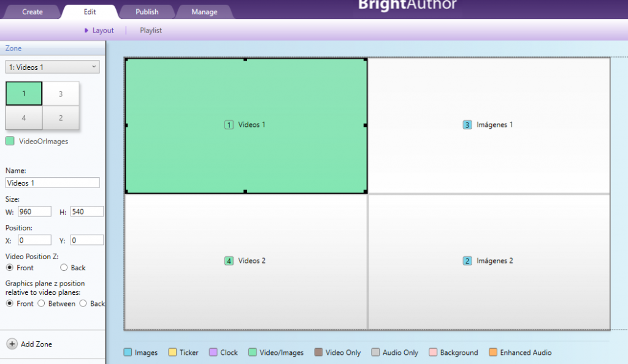Viewport: 628px width, 364px height.
Task: Open the zone selector dropdown showing 1: Videos 1
Action: (52, 66)
